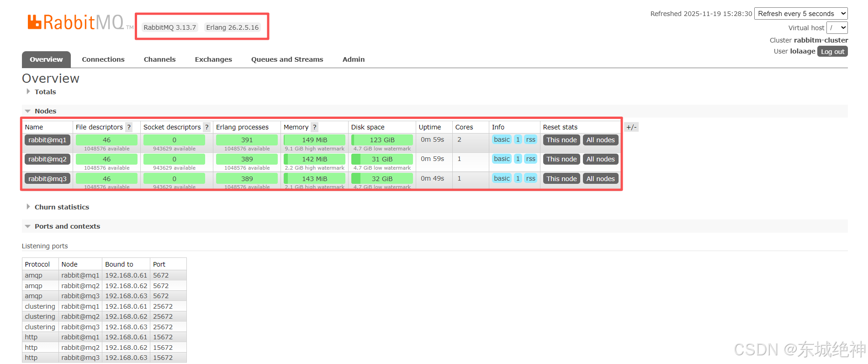
Task: Reset stats on All nodes in rabbit@mq3 row
Action: 600,179
